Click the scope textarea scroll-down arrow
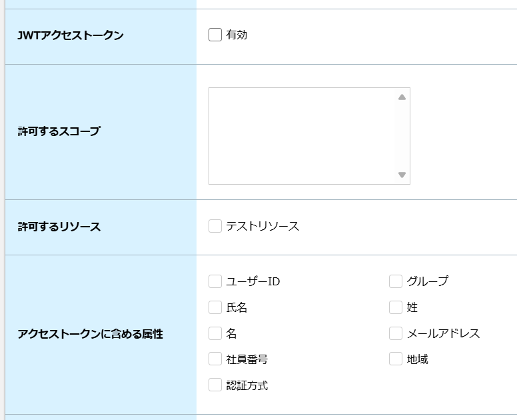Viewport: 517px width, 420px height. 402,175
